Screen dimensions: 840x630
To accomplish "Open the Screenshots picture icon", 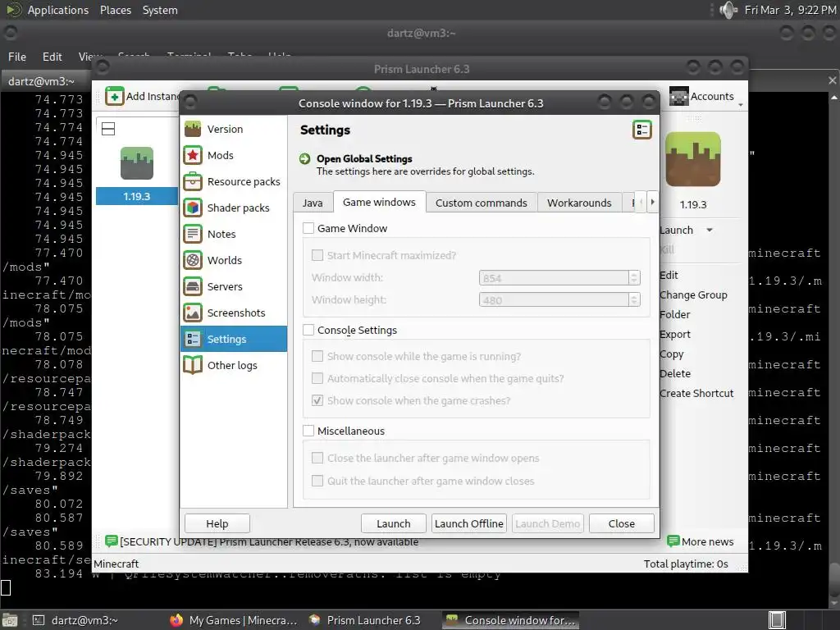I will [x=193, y=313].
